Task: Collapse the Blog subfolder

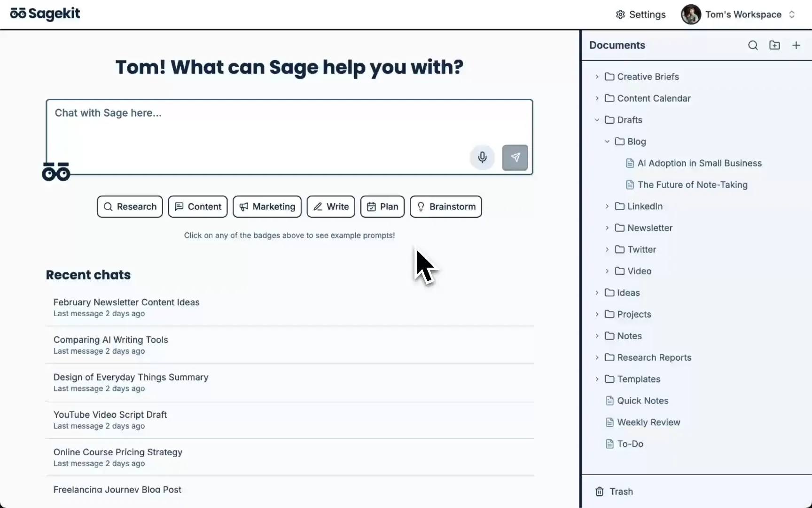Action: pyautogui.click(x=607, y=142)
